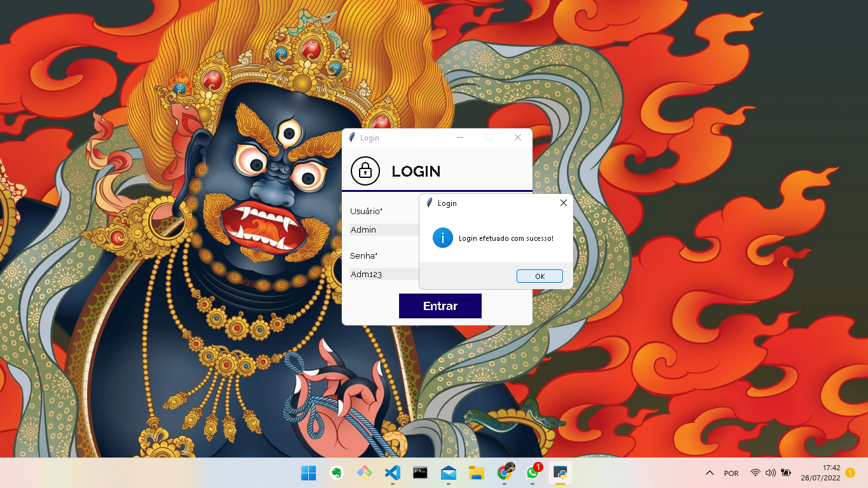
Task: Click the volume icon in the system tray
Action: click(x=770, y=473)
